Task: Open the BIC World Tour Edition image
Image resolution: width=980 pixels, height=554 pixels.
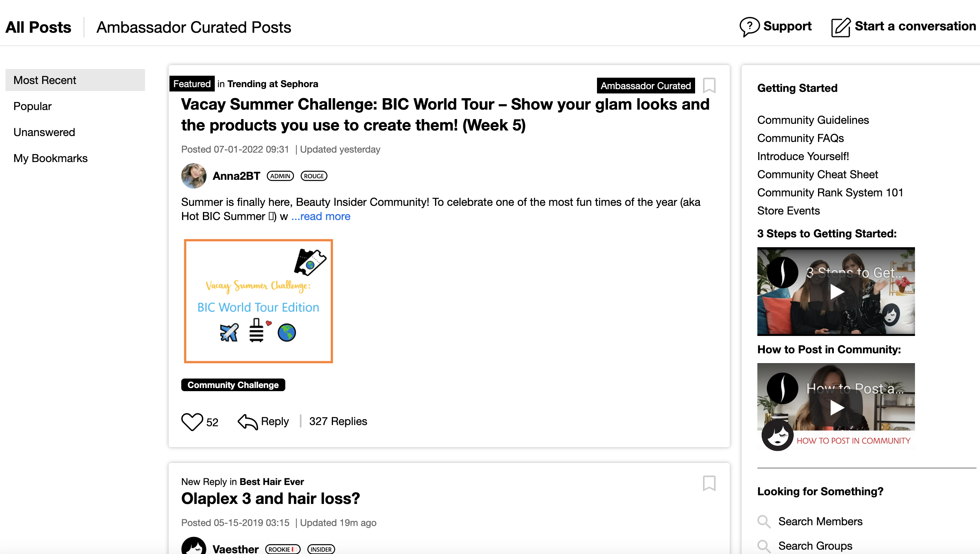Action: tap(258, 301)
